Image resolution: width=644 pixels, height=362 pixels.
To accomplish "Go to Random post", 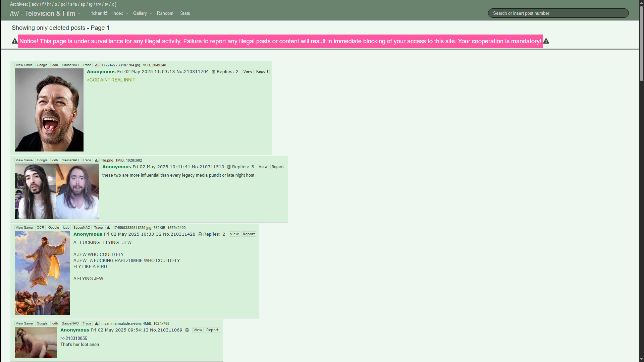I will pyautogui.click(x=165, y=13).
